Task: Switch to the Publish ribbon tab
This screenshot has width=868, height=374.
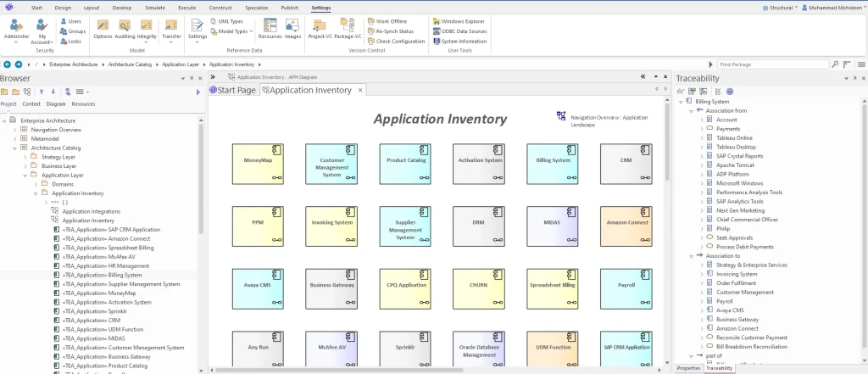Action: (x=290, y=8)
